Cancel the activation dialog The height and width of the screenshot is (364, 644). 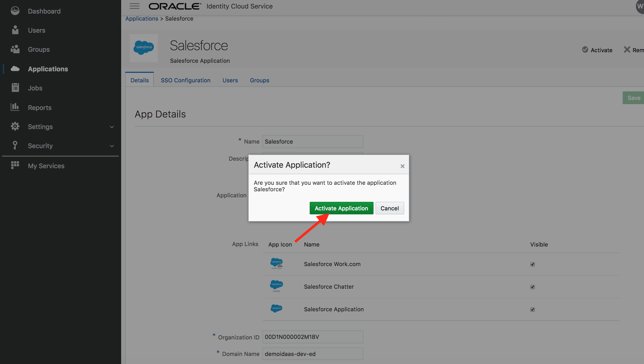390,208
